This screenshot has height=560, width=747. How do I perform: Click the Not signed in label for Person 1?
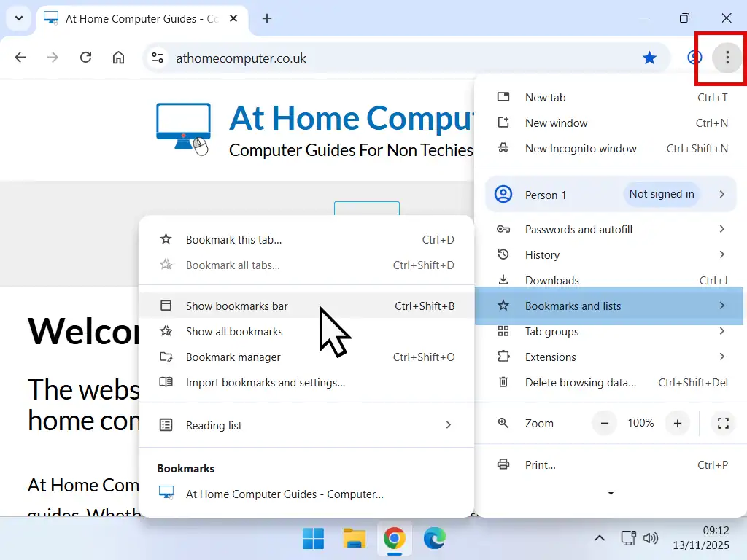click(661, 194)
